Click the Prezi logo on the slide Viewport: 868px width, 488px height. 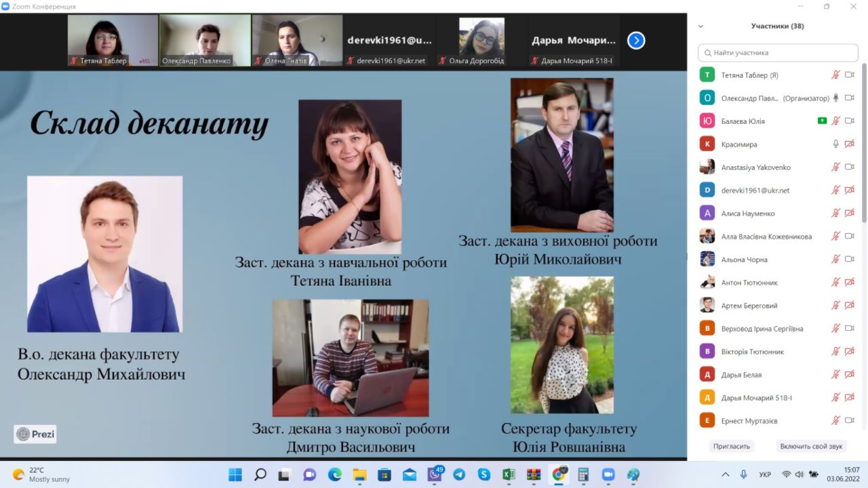(35, 434)
